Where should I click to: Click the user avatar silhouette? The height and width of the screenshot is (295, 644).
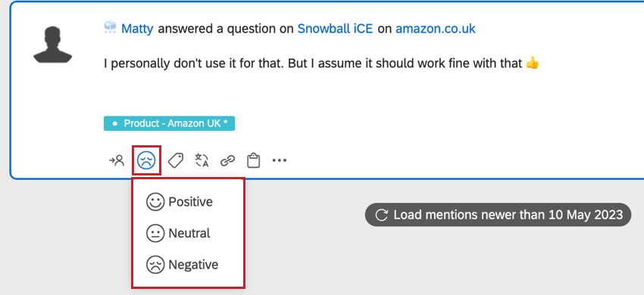coord(52,45)
